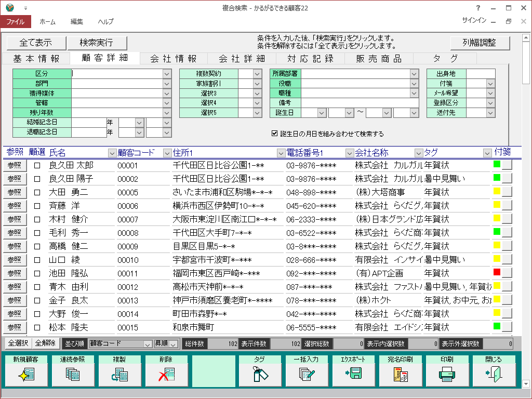Check the box for 大野 俊一

pyautogui.click(x=37, y=314)
